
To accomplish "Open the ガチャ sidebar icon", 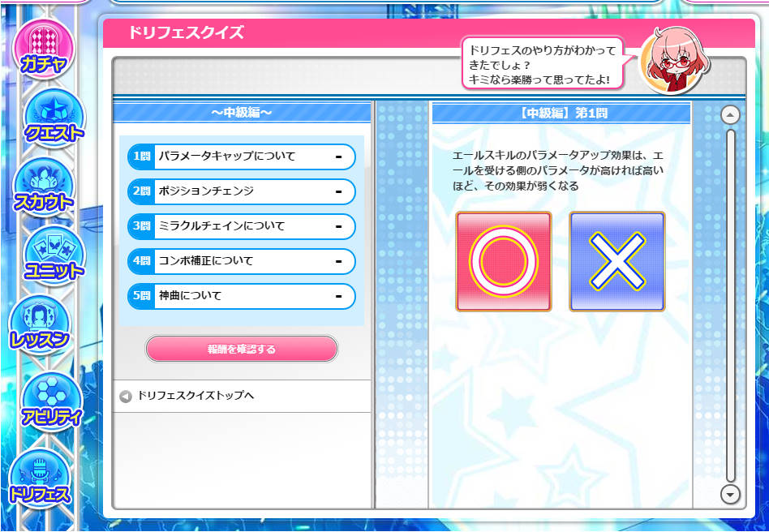I will pos(44,48).
